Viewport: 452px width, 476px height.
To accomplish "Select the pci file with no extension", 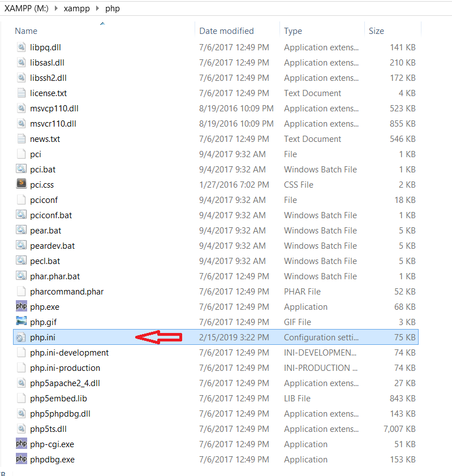I will coord(36,154).
